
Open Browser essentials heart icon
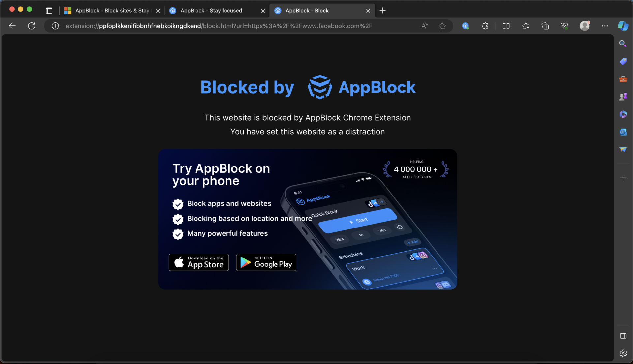[x=564, y=26]
